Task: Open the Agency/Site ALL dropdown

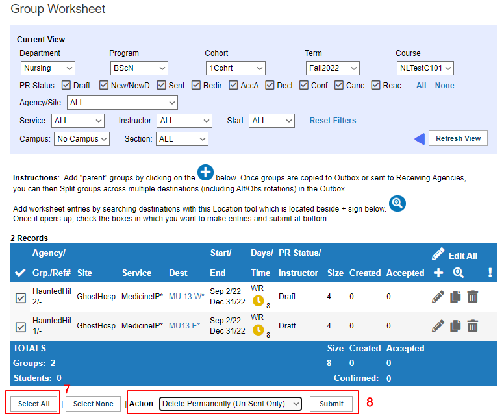Action: point(122,103)
